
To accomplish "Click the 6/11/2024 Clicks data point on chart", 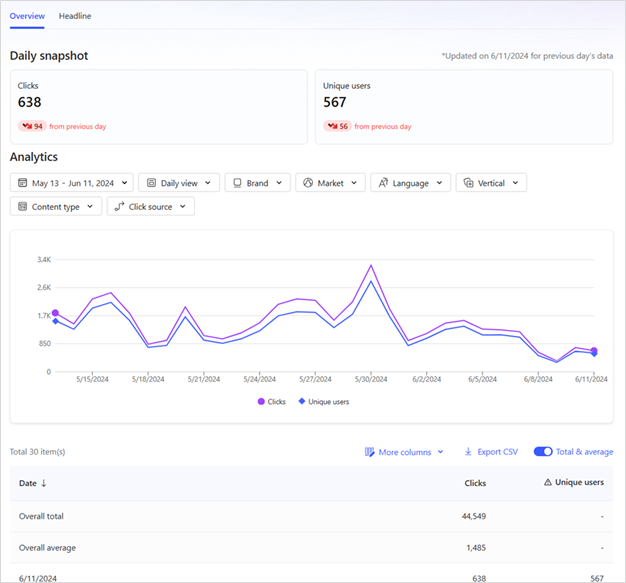I will pos(594,351).
